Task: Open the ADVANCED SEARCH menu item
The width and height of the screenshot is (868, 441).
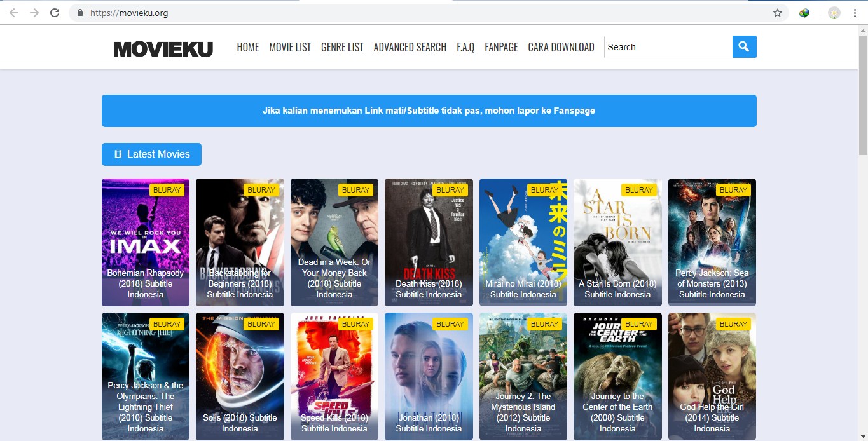Action: (410, 47)
